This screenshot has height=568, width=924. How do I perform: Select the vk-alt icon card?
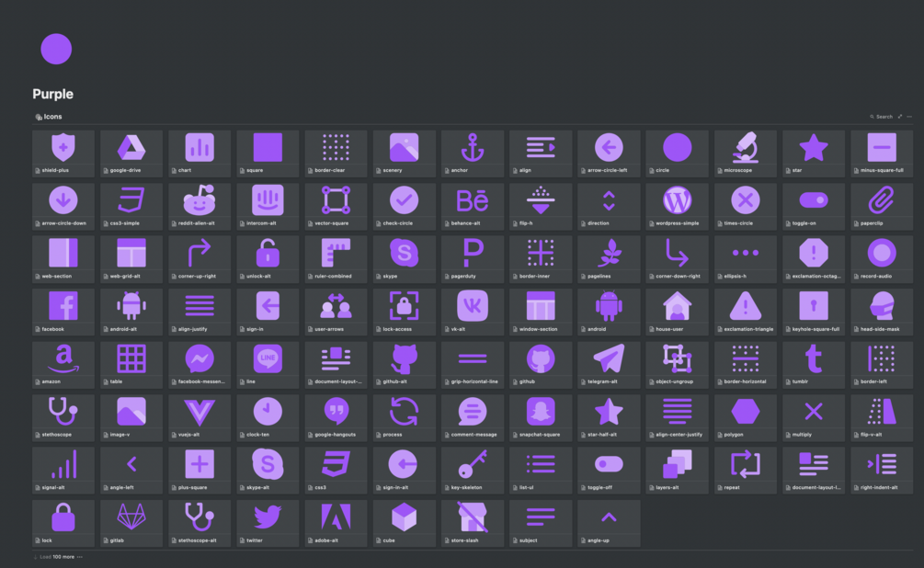pos(473,312)
